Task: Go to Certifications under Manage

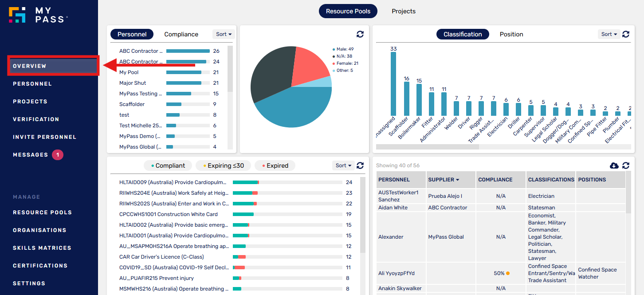Action: click(40, 266)
